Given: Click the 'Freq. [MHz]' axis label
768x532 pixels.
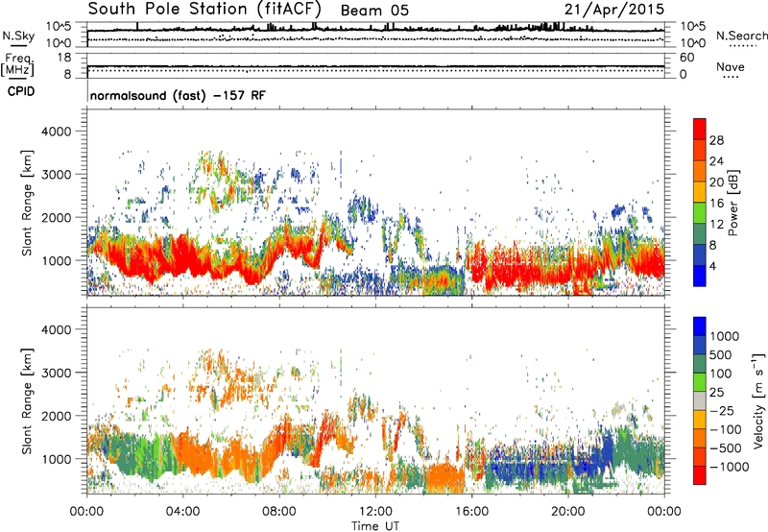Looking at the screenshot, I should [x=17, y=64].
